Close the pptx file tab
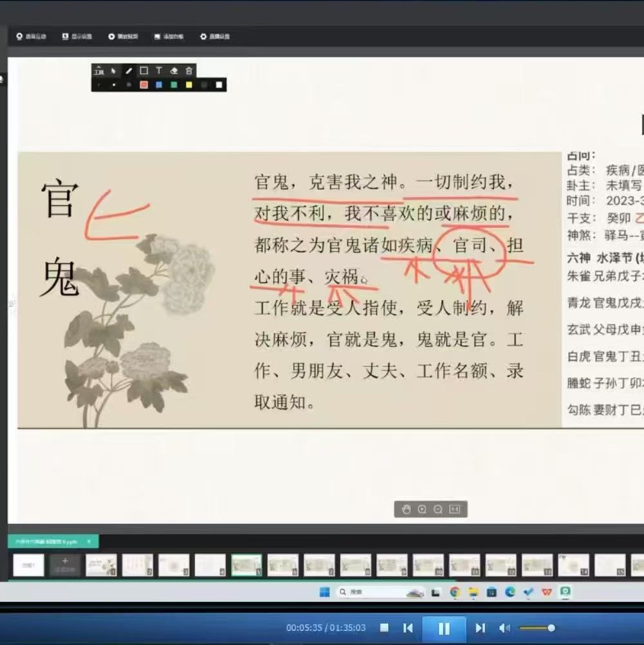This screenshot has height=645, width=644. click(x=89, y=542)
